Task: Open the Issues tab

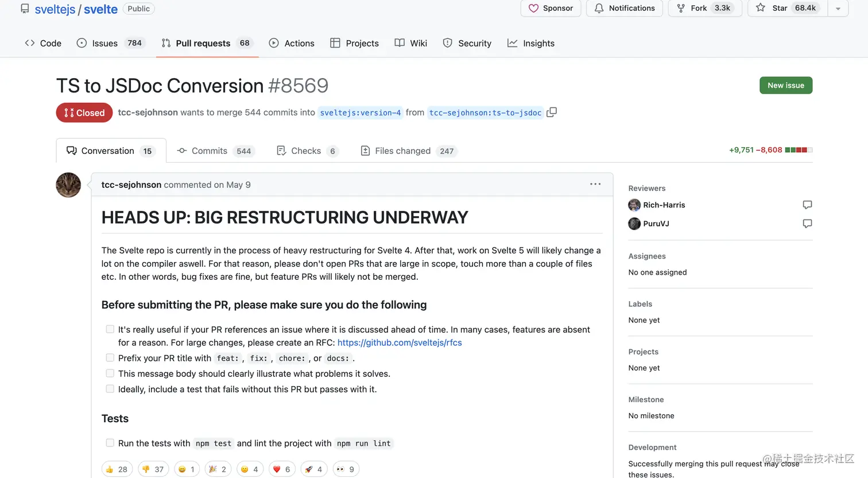Action: click(x=112, y=43)
